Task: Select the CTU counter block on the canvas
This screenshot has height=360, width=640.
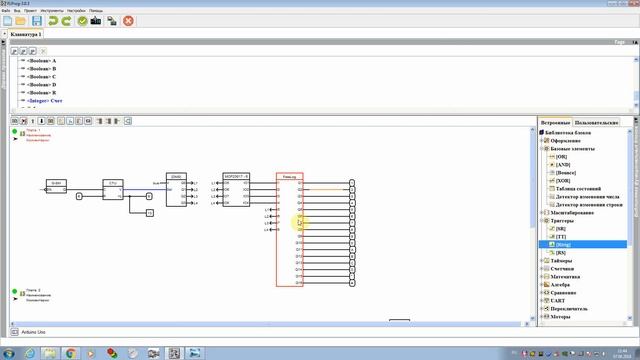Action: (113, 189)
